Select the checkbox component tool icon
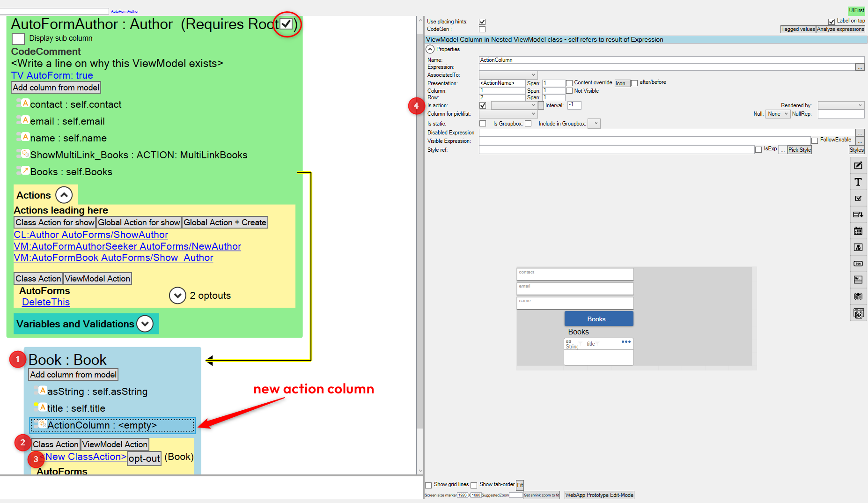The image size is (868, 503). 858,199
